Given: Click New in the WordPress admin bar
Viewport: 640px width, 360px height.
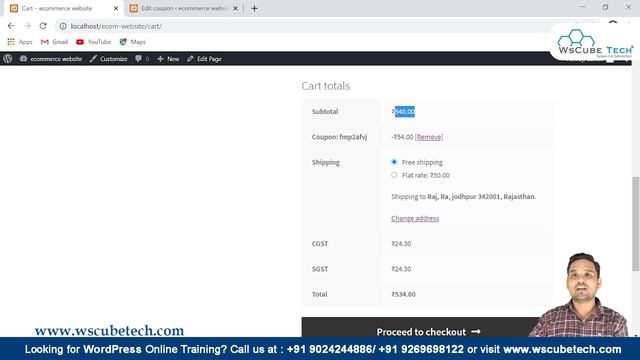Looking at the screenshot, I should point(168,59).
